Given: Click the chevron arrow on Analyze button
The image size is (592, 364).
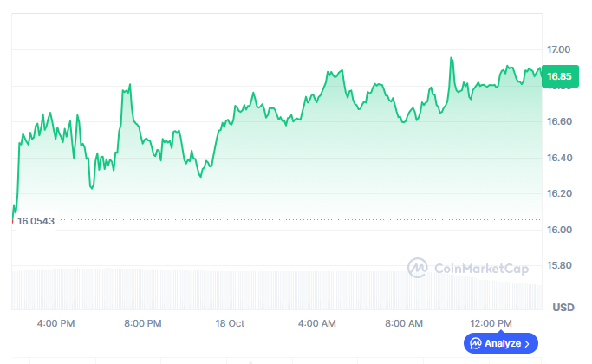Looking at the screenshot, I should 528,344.
